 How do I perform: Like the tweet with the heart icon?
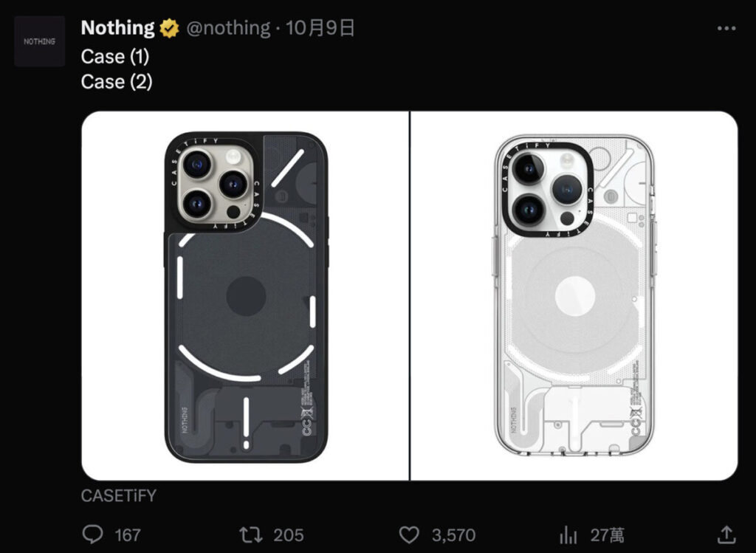coord(408,534)
